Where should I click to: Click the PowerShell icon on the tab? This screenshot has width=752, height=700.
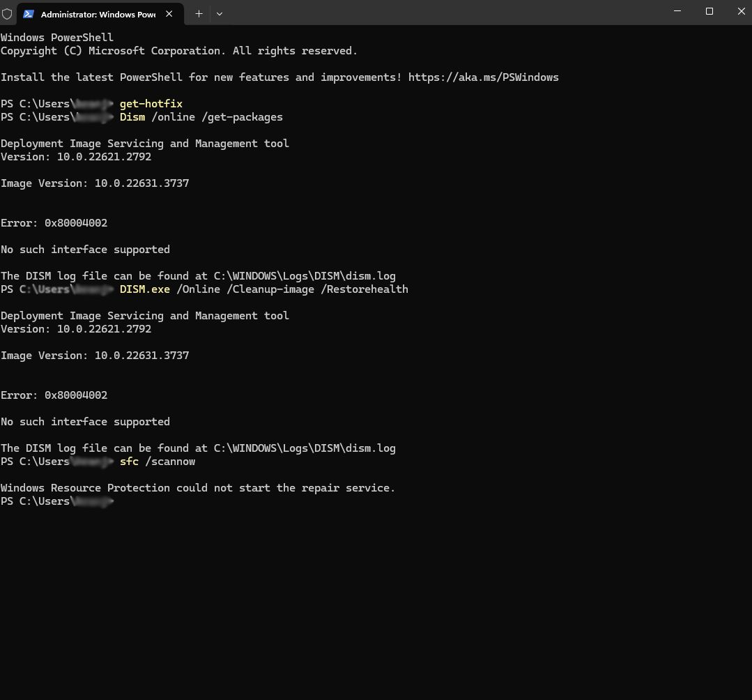click(x=29, y=14)
